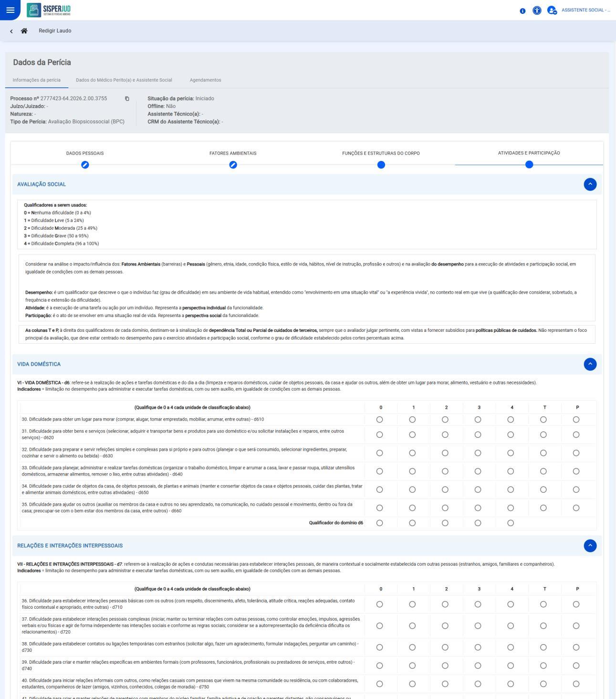
Task: Mark column T for item 30 (d610)
Action: pos(543,420)
